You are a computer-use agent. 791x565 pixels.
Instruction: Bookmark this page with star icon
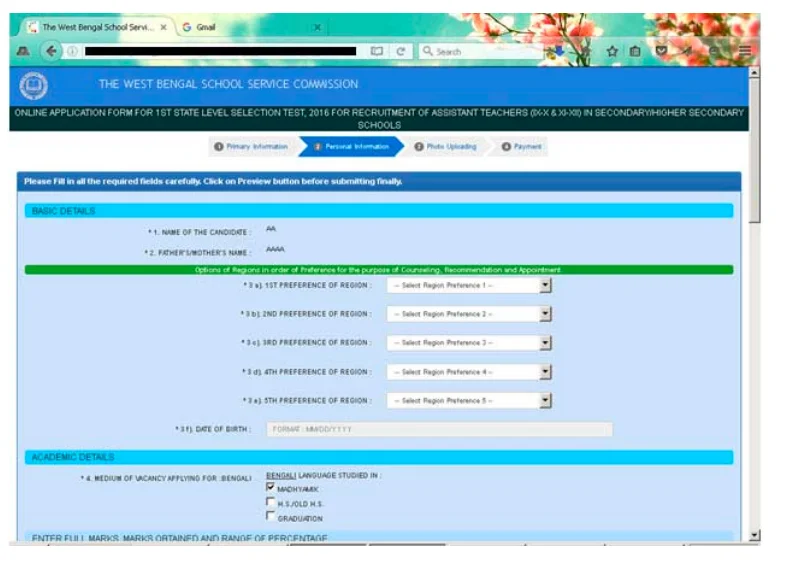click(611, 51)
